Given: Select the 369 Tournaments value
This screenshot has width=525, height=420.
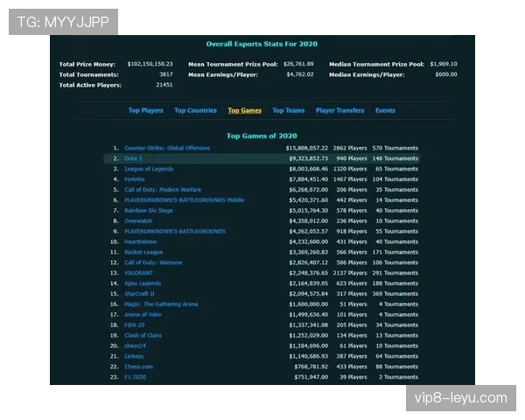Looking at the screenshot, I should [x=395, y=294].
